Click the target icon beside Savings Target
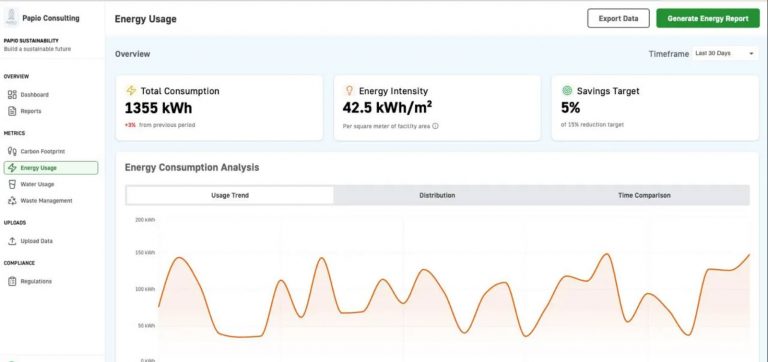Image resolution: width=768 pixels, height=362 pixels. click(x=567, y=91)
